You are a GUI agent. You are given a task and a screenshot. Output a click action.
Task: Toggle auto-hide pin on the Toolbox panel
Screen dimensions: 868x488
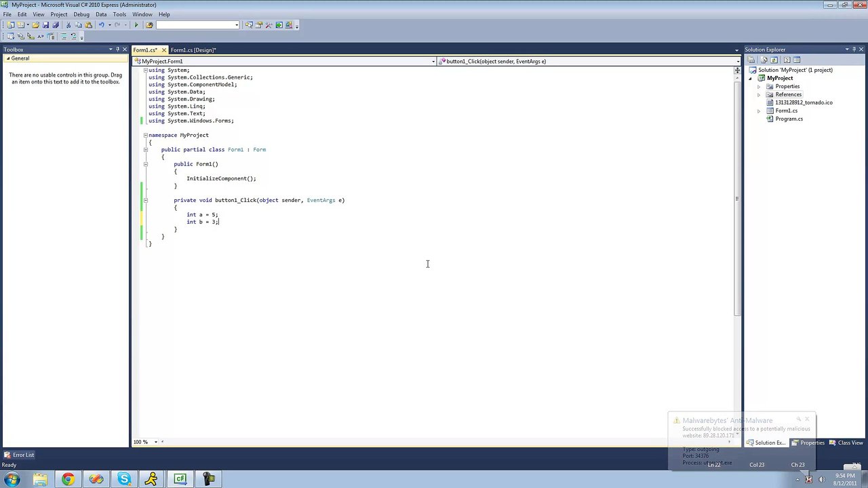[117, 49]
